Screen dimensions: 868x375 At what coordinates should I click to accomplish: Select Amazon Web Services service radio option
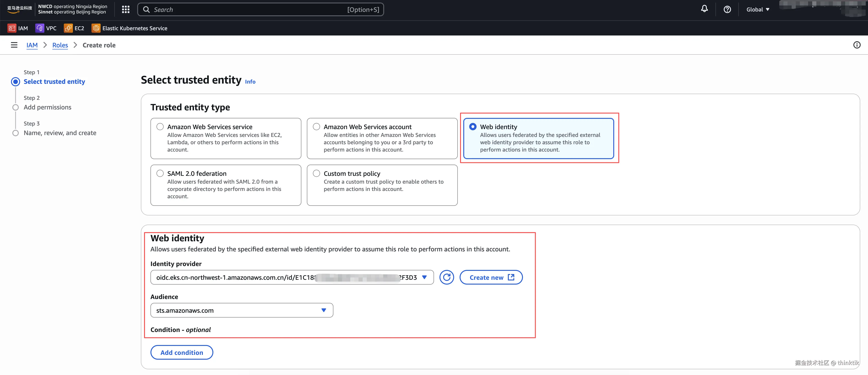[160, 127]
